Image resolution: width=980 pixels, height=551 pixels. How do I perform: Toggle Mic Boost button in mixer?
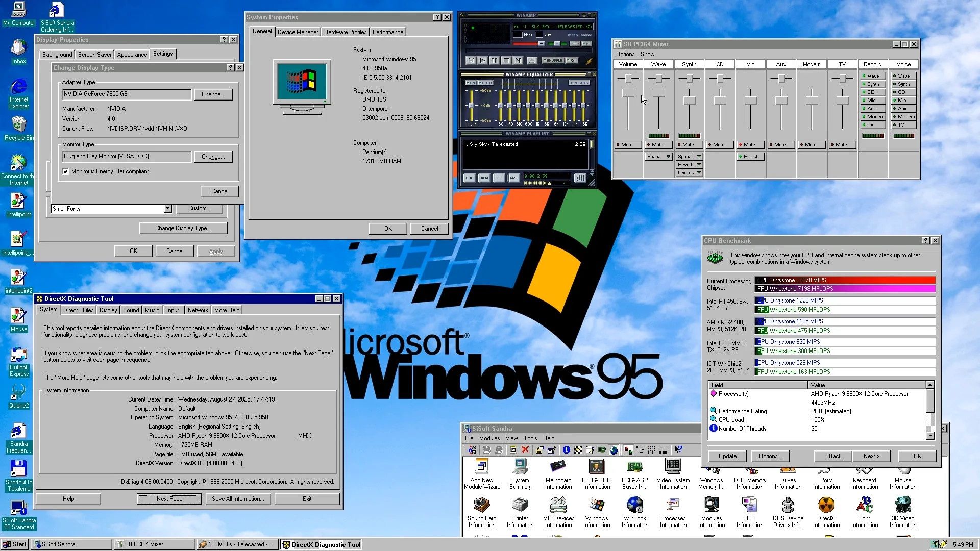(x=750, y=157)
